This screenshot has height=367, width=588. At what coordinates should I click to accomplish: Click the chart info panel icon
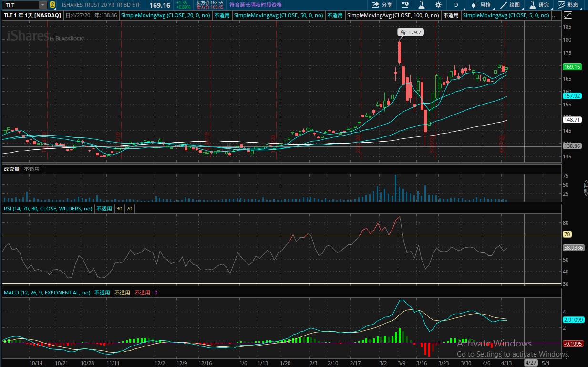tap(405, 5)
